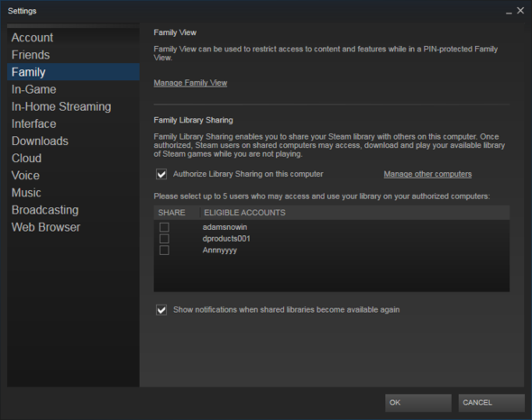
Task: Select Friends in the settings sidebar
Action: click(x=31, y=55)
